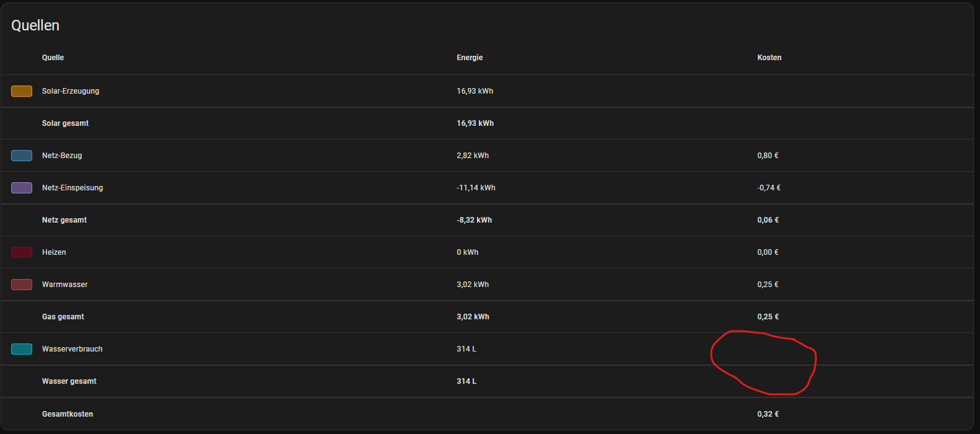This screenshot has height=434, width=980.
Task: Click the Netz-Bezug cost value 0,80 €
Action: pos(768,156)
